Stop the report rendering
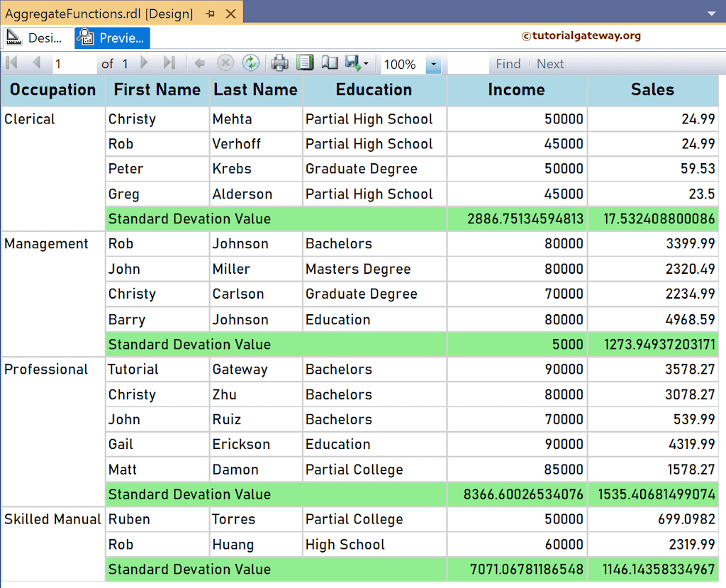Viewport: 726px width, 588px height. pyautogui.click(x=225, y=63)
